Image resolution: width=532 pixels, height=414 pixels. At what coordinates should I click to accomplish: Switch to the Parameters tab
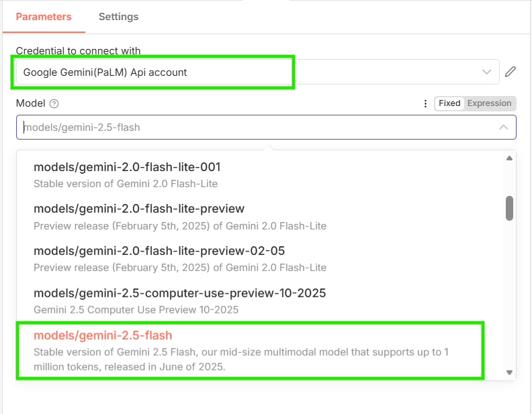click(x=44, y=17)
